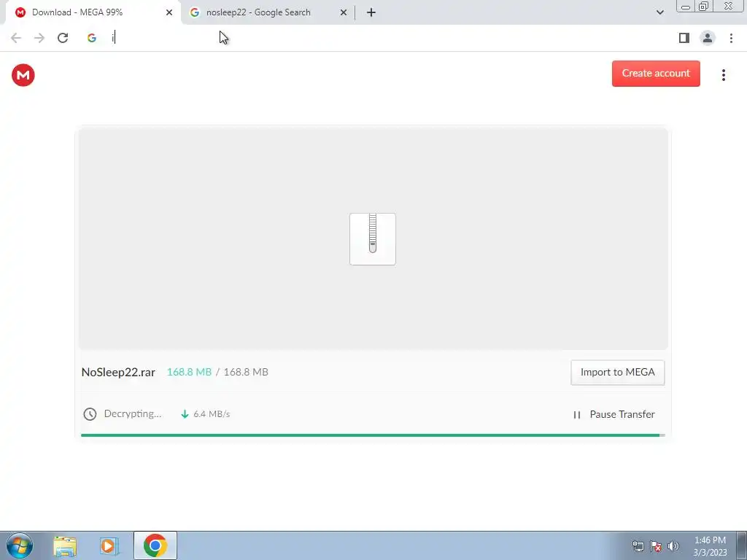
Task: Launch Windows Media Player from taskbar
Action: [109, 545]
